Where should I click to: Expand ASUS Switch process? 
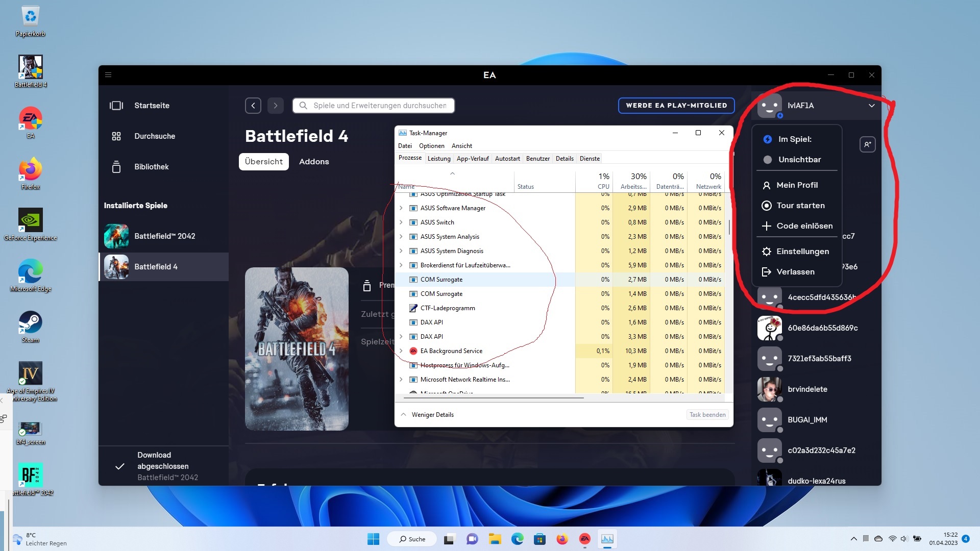[401, 222]
